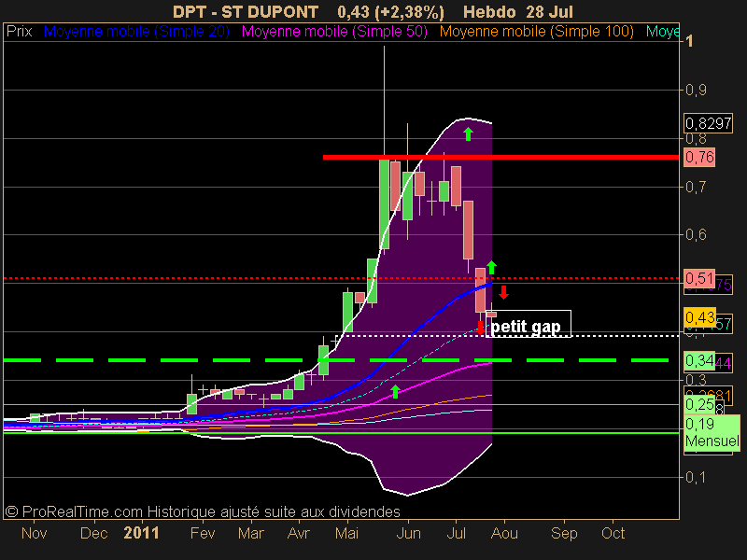Click the "0,1" value on the price axis
Image resolution: width=747 pixels, height=560 pixels.
click(696, 477)
